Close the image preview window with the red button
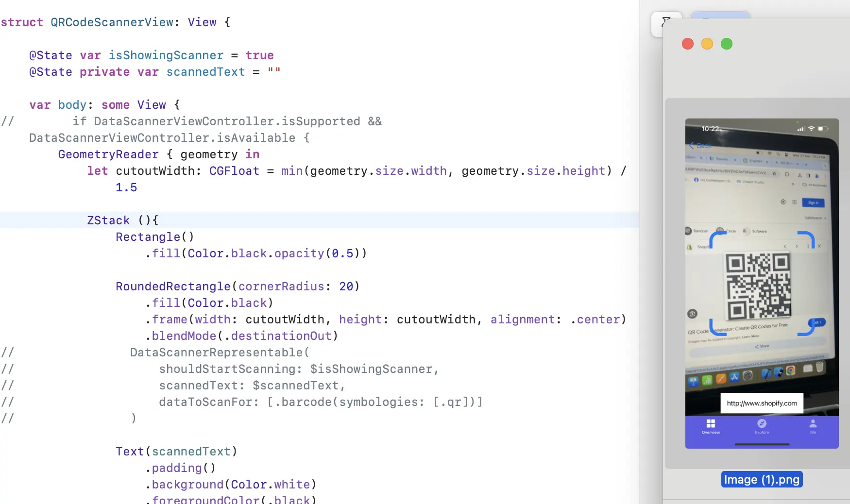 pos(688,44)
